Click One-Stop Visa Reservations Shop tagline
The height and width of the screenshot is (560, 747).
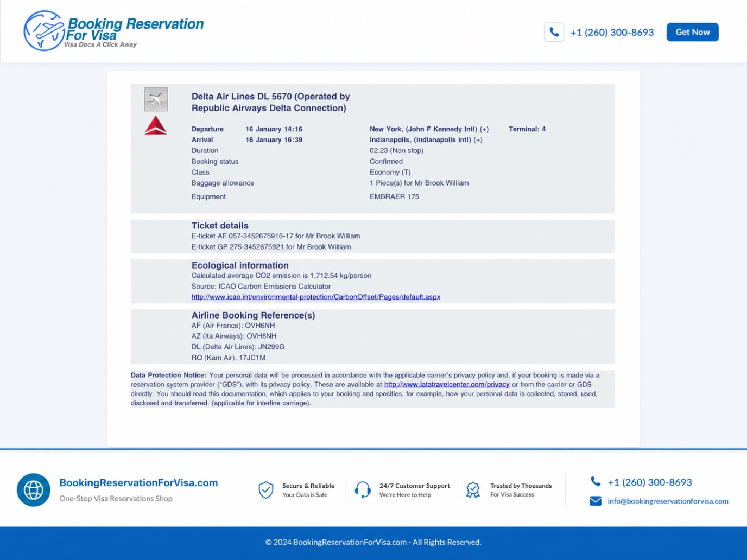pos(116,499)
